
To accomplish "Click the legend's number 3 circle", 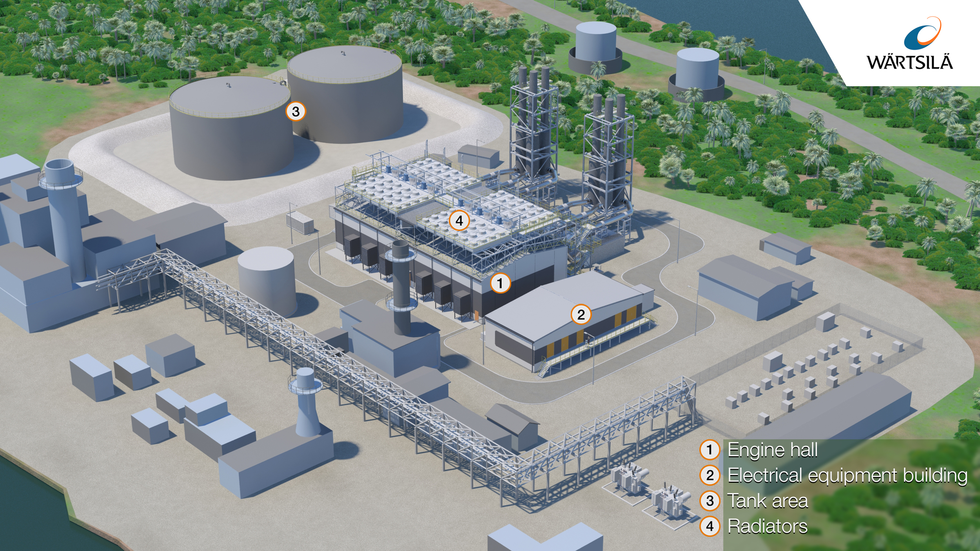I will pyautogui.click(x=710, y=501).
